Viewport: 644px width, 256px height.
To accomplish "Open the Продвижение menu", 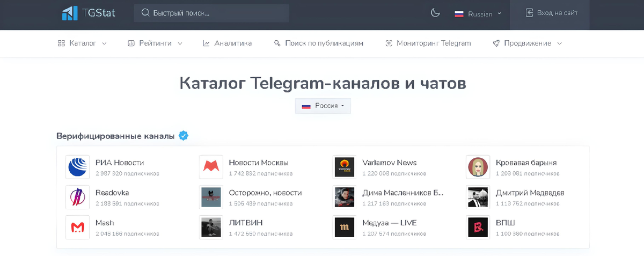I will click(x=528, y=43).
